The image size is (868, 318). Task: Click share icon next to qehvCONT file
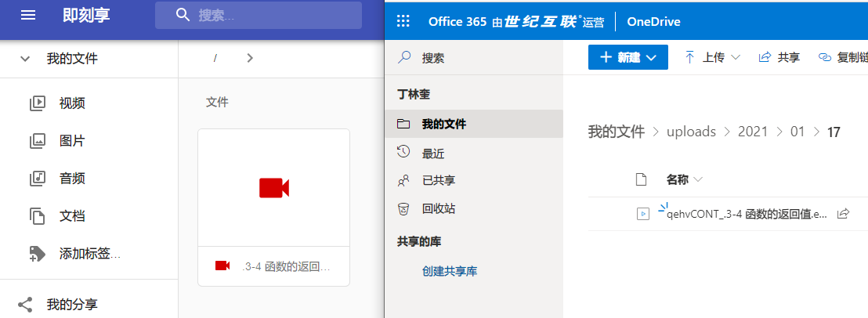(x=844, y=213)
